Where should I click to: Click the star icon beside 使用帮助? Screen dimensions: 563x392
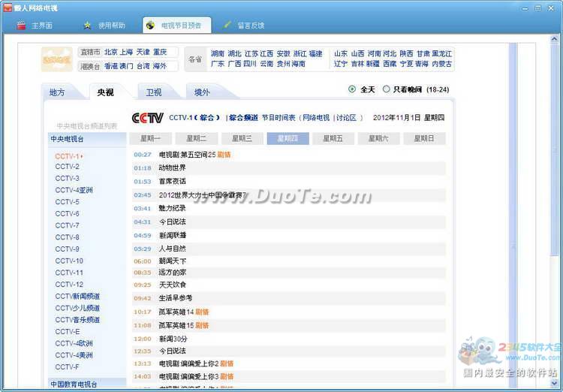87,25
